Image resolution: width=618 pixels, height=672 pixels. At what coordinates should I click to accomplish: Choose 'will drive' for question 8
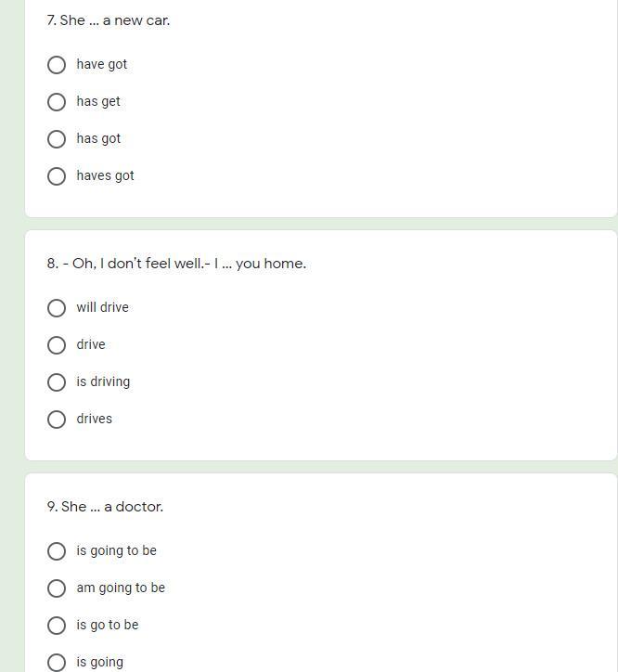click(57, 308)
